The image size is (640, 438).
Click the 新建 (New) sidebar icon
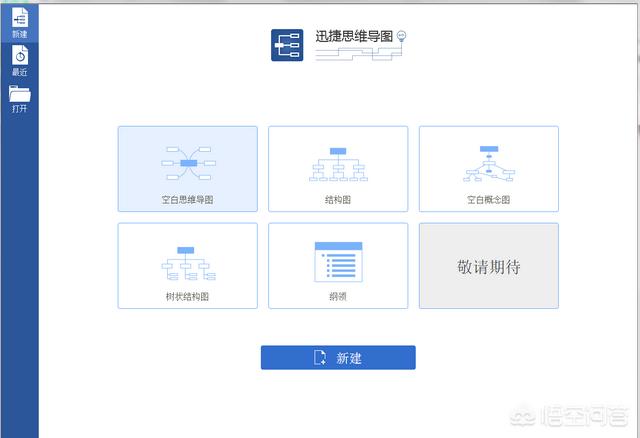19,18
